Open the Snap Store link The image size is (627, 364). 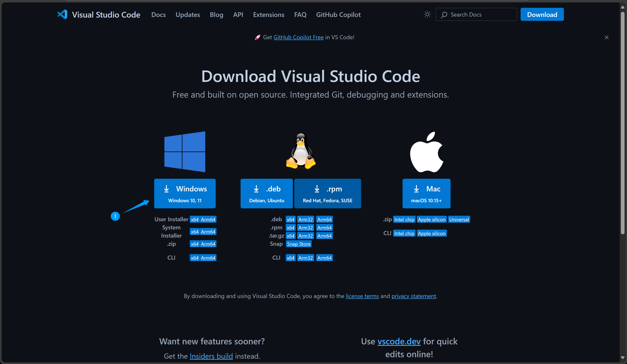299,244
